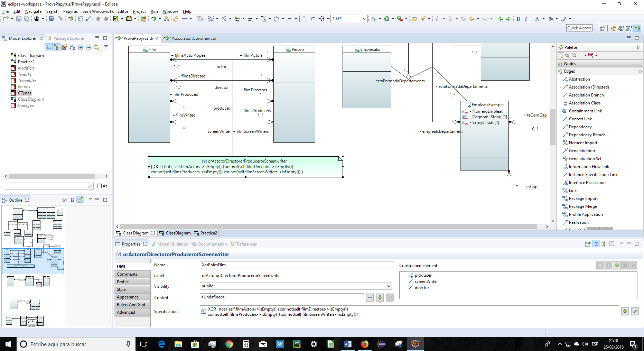Click the green Run button in toolbar
644x351 pixels.
point(387,19)
